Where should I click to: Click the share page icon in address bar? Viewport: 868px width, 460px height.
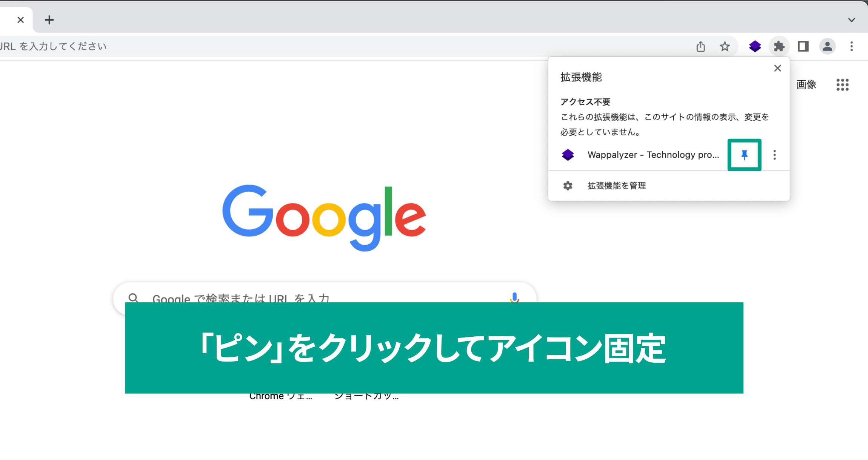click(x=700, y=46)
